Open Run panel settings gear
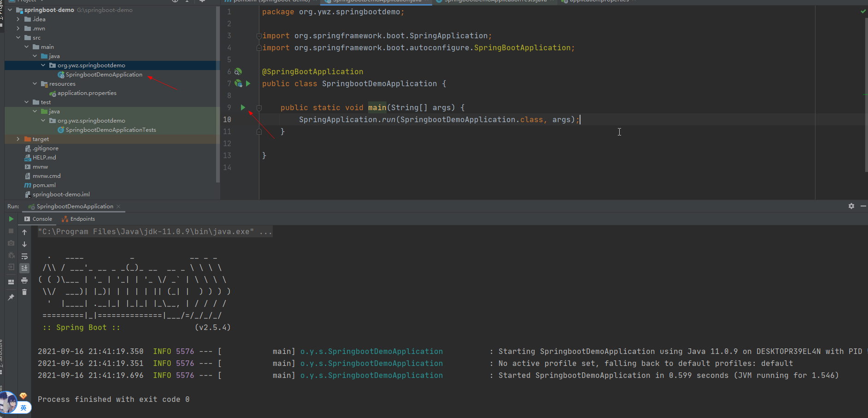 pos(851,206)
